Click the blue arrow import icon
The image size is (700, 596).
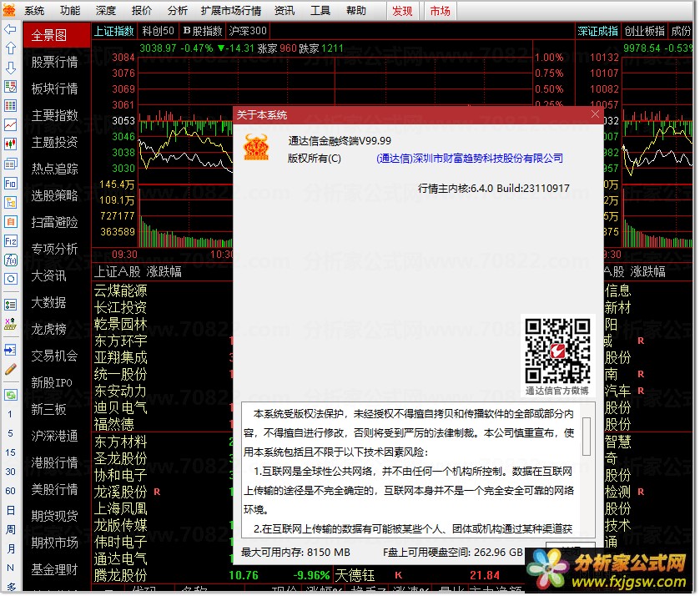tap(10, 350)
